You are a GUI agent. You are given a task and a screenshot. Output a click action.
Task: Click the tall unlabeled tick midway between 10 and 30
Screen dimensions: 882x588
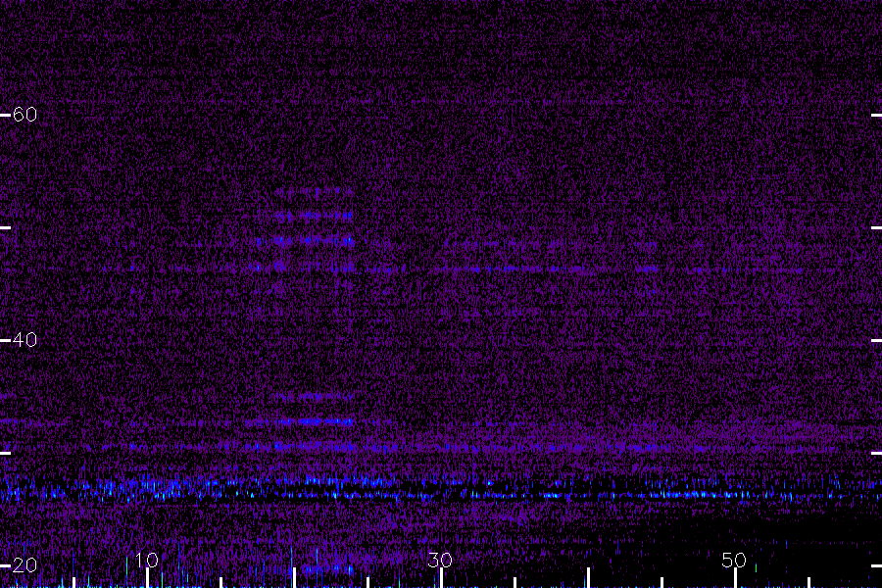294,578
